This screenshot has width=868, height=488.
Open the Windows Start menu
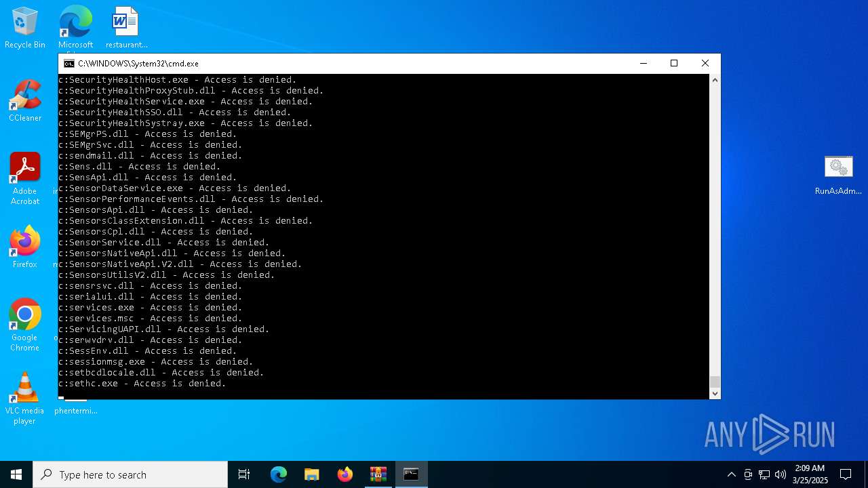[x=16, y=474]
